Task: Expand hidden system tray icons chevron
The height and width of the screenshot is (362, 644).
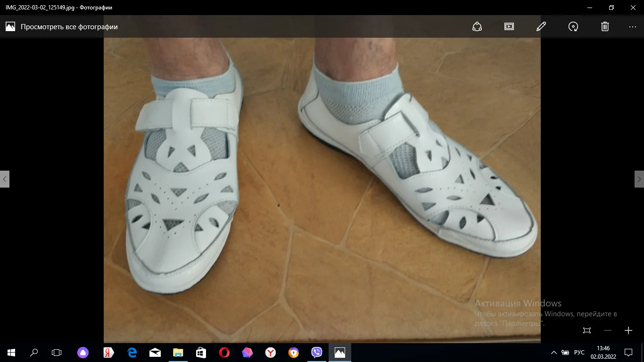Action: pos(554,353)
